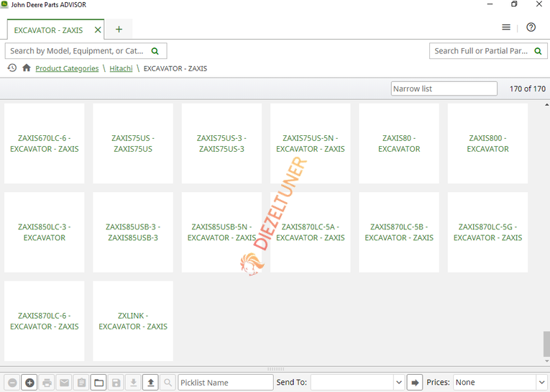The image size is (550, 392).
Task: Open the hamburger menu
Action: [x=506, y=27]
